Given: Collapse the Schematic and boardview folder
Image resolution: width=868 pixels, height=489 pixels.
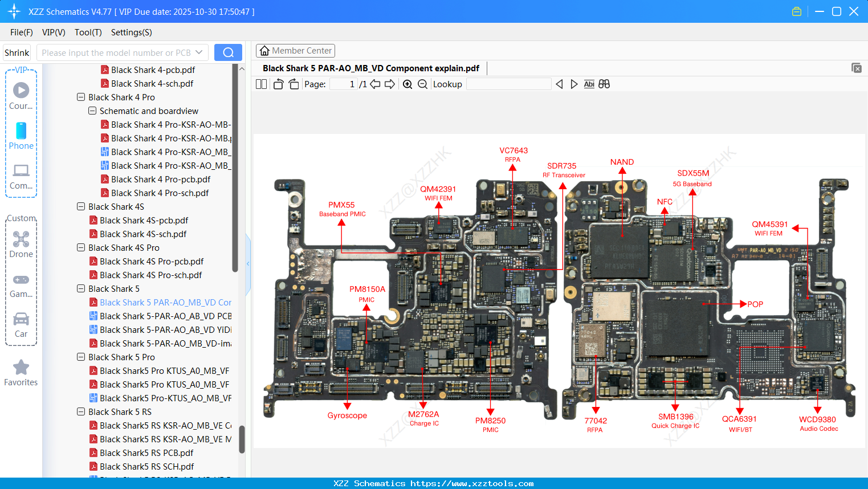Looking at the screenshot, I should [x=92, y=111].
